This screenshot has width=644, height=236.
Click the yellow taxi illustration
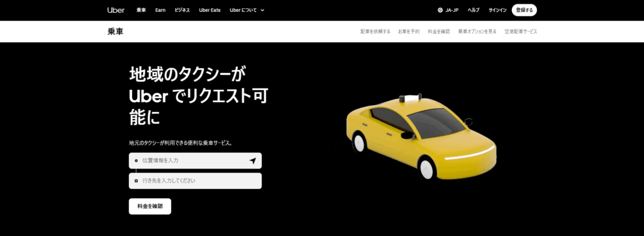(x=421, y=137)
